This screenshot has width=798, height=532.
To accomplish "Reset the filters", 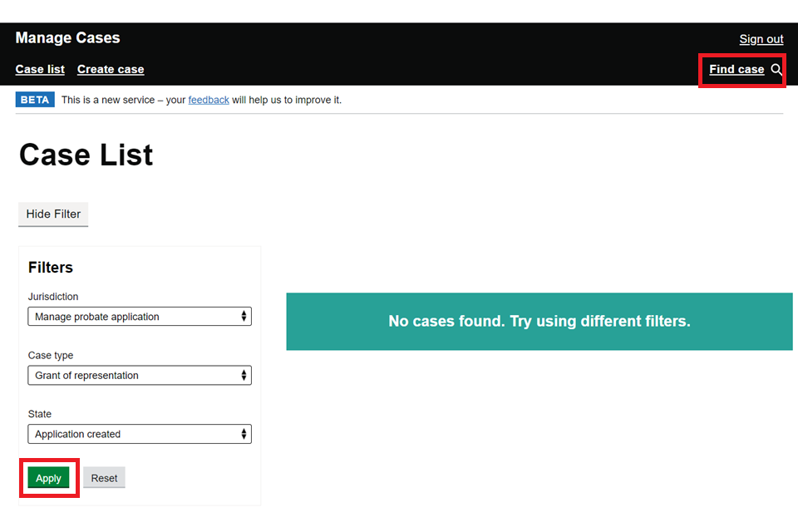I will [x=105, y=478].
